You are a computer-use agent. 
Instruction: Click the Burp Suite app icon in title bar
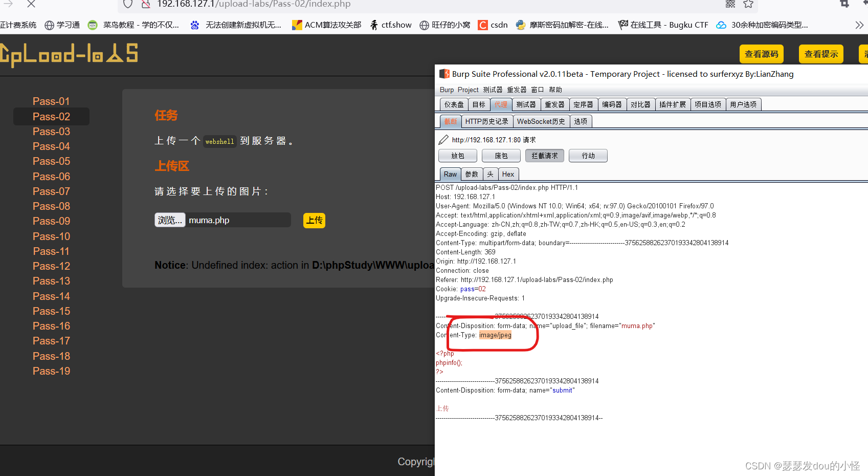[444, 74]
